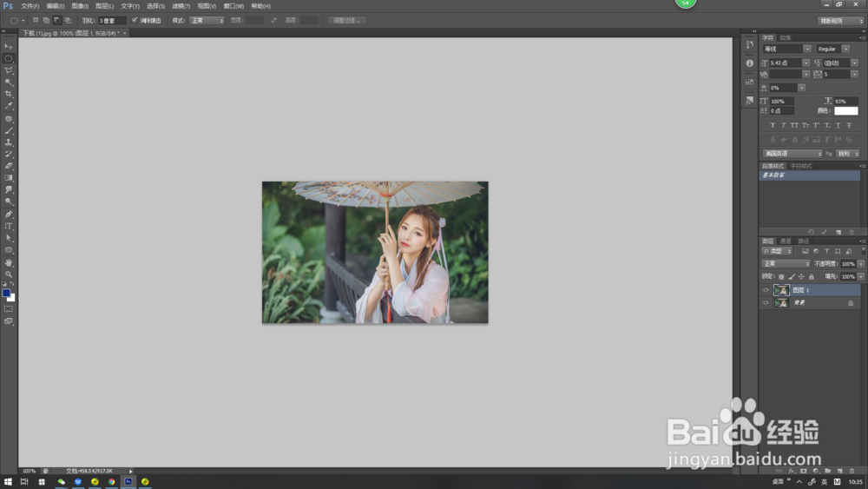Open the layer blend mode dropdown
Image resolution: width=868 pixels, height=489 pixels.
point(786,264)
